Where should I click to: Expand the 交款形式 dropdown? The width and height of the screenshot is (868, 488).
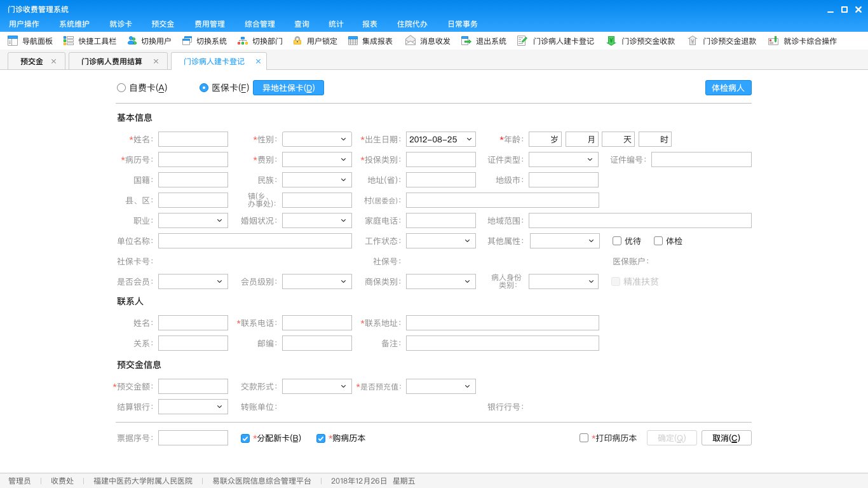(317, 386)
